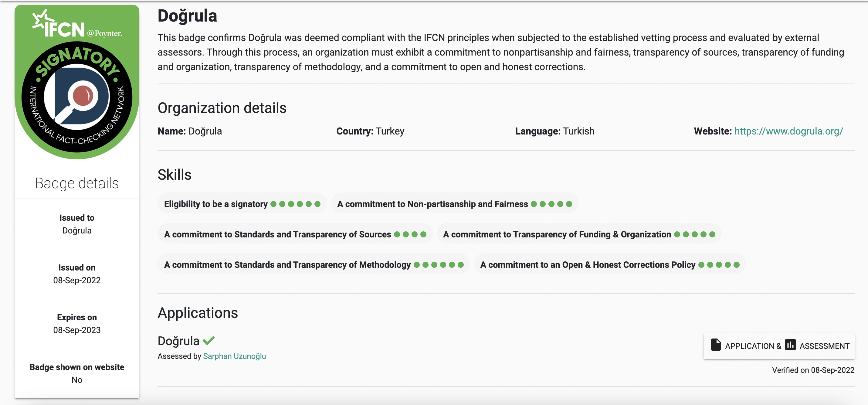Viewport: 868px width, 405px height.
Task: Click the Badge details heading
Action: (77, 183)
